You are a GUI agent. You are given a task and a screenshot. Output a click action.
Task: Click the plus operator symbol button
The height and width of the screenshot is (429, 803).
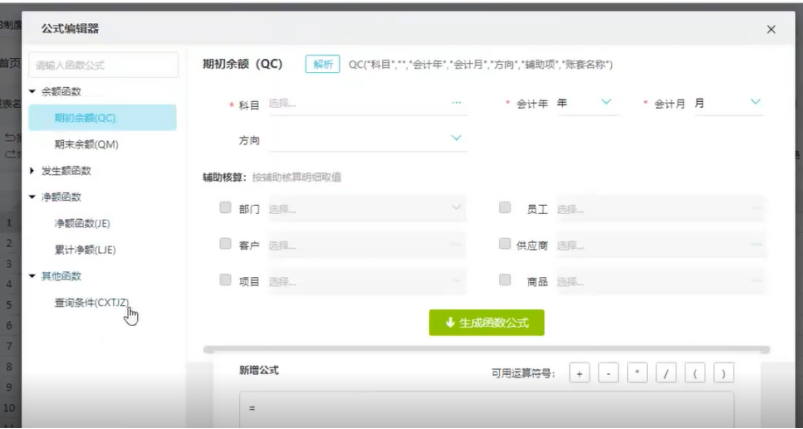[579, 373]
